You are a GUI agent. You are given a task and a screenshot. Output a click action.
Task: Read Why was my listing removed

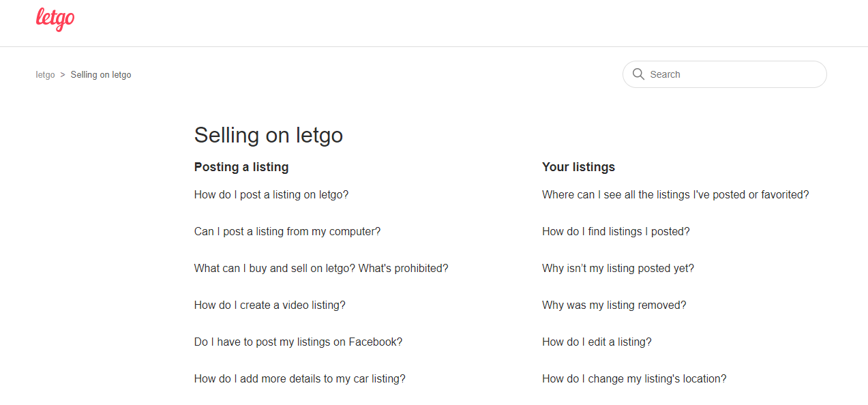[614, 305]
